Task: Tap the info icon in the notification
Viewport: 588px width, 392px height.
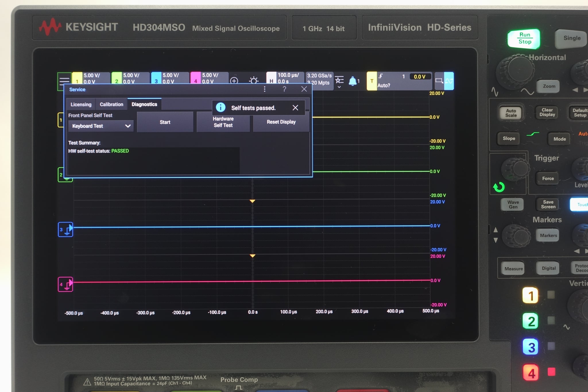Action: [x=220, y=107]
